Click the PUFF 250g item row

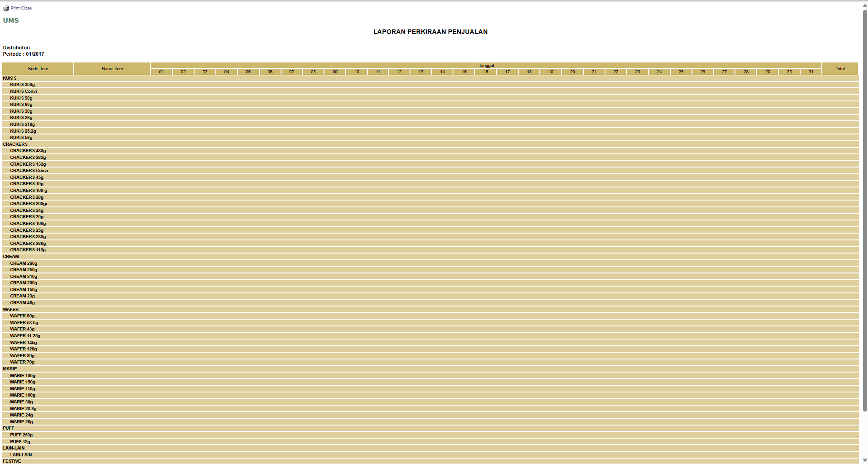tap(21, 435)
